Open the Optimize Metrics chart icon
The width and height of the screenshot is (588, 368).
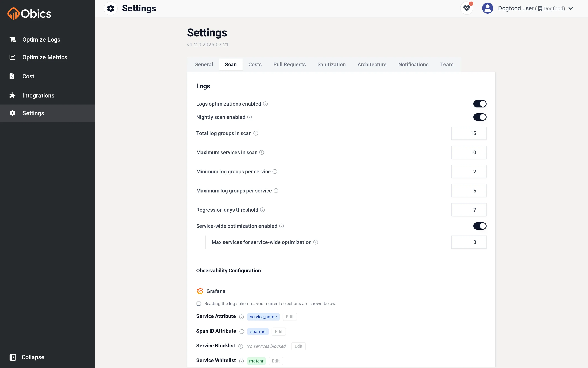point(12,57)
